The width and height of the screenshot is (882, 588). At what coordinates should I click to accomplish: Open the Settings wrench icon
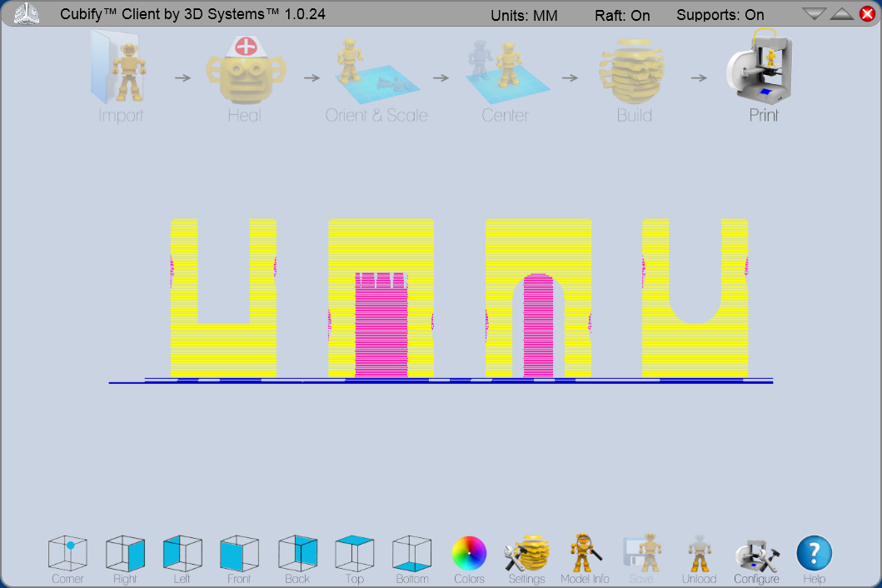(x=526, y=552)
